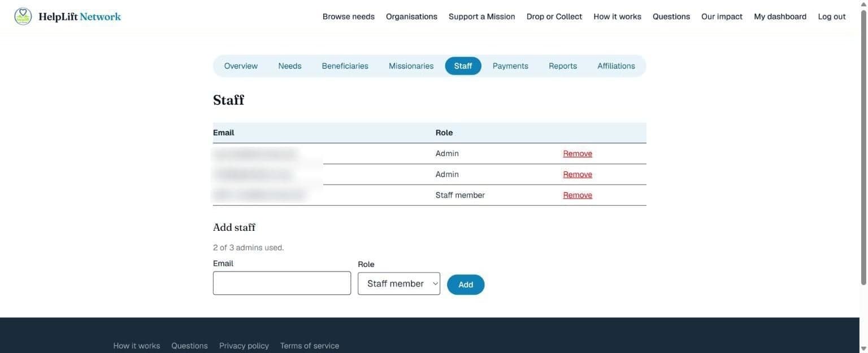Click the 'Staff member' role cell
Viewport: 868px width, 353px height.
tap(460, 195)
